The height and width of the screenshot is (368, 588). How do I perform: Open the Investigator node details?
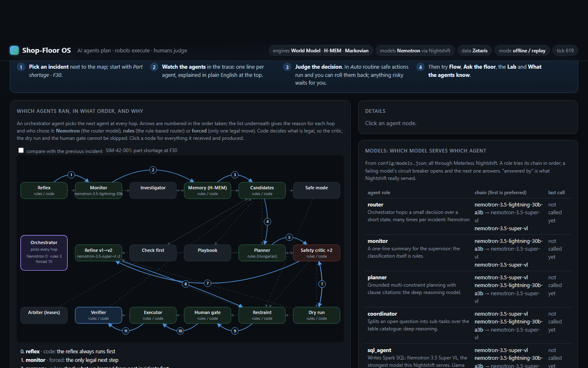coord(153,191)
